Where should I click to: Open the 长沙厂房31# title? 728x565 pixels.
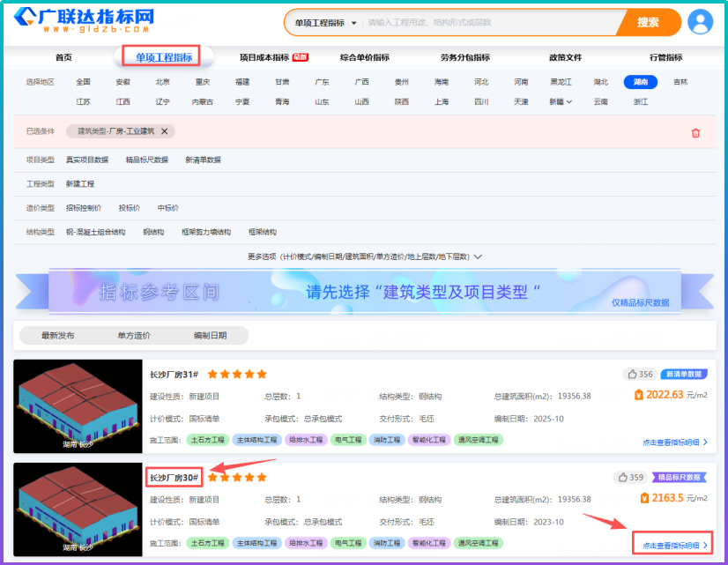click(x=175, y=375)
